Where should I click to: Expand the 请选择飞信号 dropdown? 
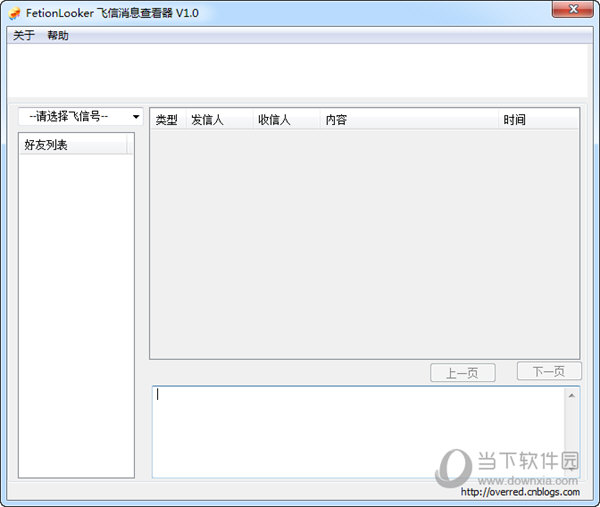coord(81,116)
